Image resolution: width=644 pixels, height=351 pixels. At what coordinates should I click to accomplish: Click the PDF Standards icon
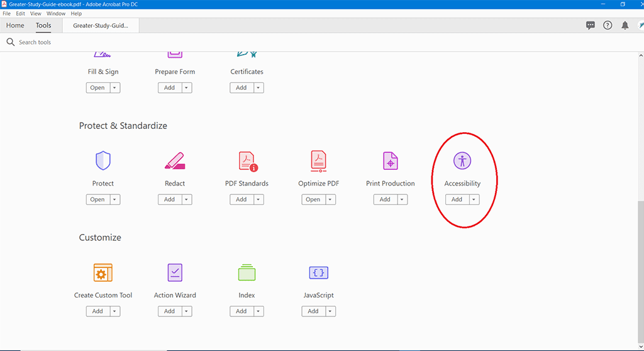point(247,161)
